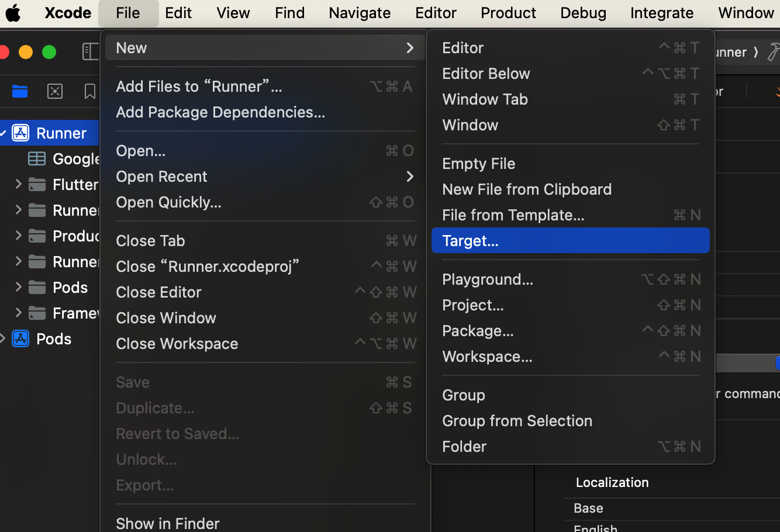Select Editor Below option
Viewport: 780px width, 532px height.
(570, 73)
